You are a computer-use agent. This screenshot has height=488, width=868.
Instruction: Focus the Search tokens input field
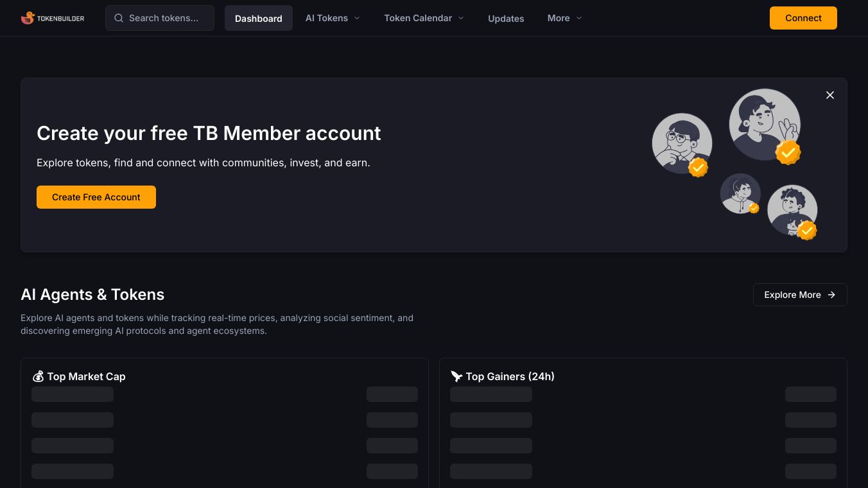[167, 18]
